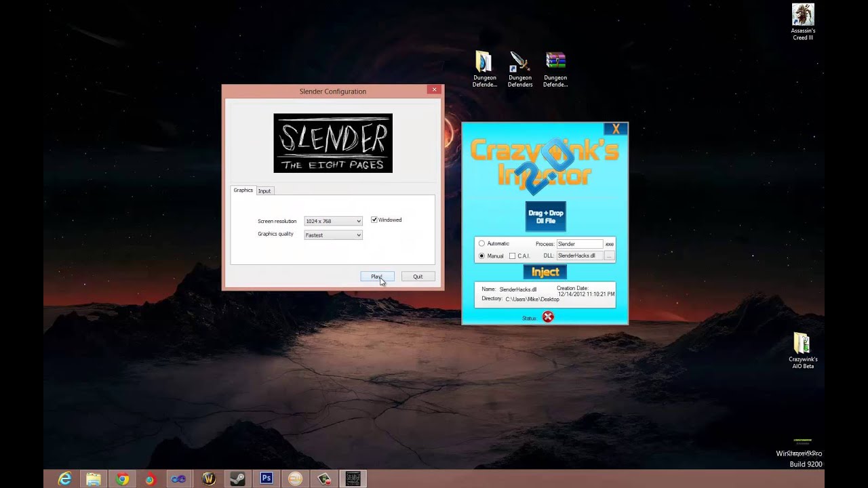Expand the Graphics quality dropdown
The image size is (868, 488).
[333, 235]
